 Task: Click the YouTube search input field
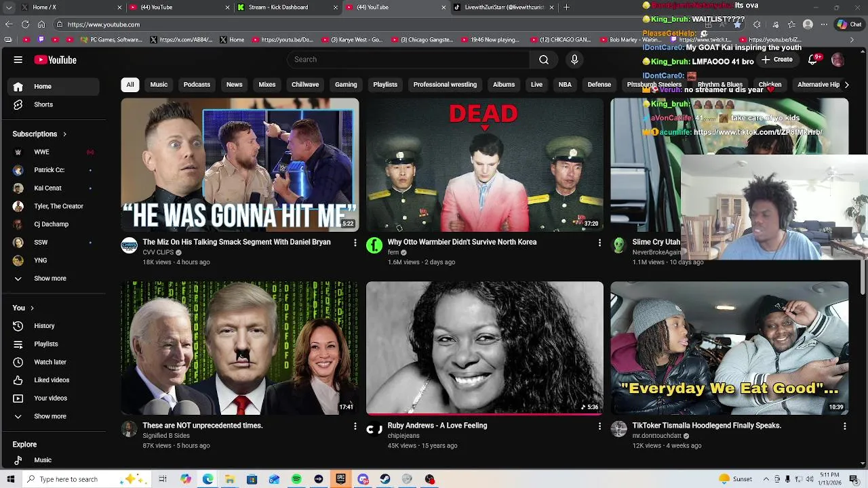pos(408,60)
